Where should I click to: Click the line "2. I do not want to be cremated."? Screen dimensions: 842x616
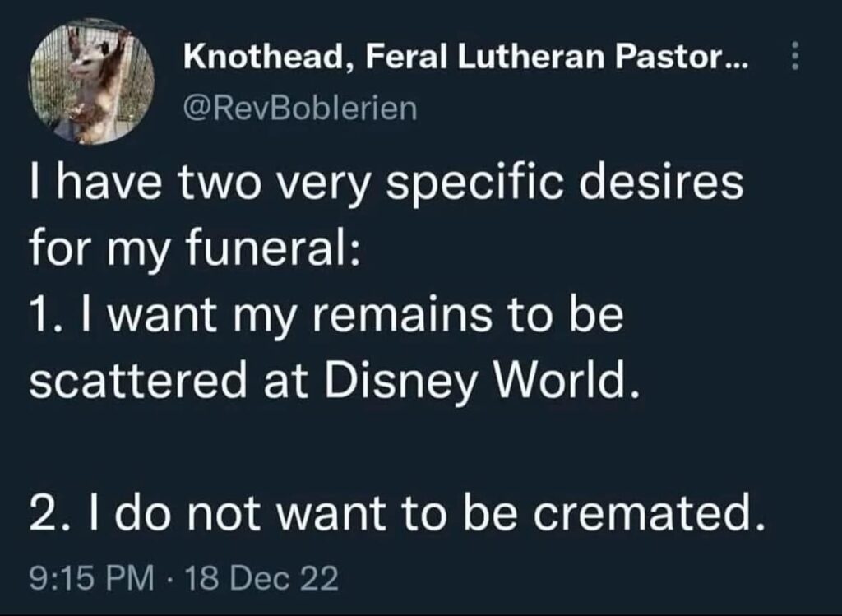click(x=393, y=514)
